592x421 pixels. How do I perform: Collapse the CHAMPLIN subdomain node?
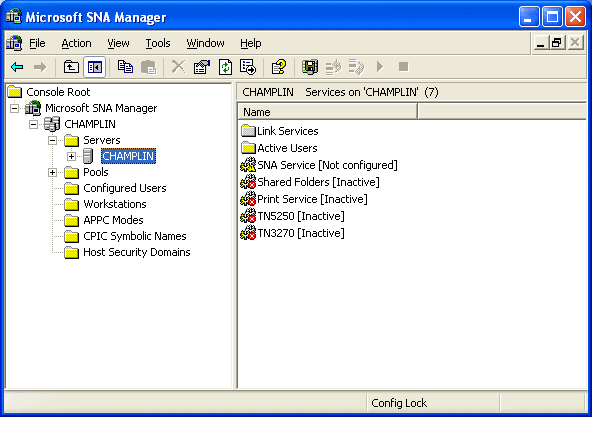pos(33,124)
